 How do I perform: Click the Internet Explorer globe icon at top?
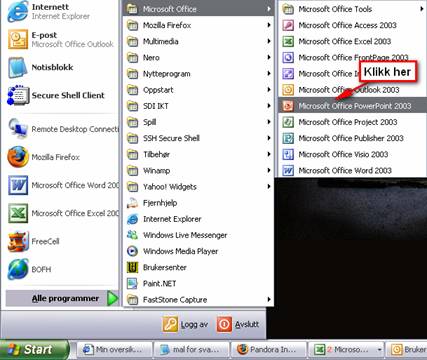pyautogui.click(x=18, y=11)
